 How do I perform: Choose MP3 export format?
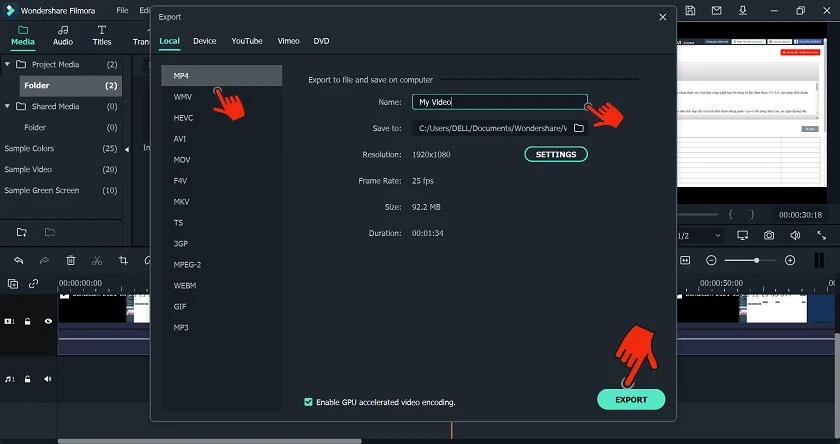pyautogui.click(x=221, y=327)
